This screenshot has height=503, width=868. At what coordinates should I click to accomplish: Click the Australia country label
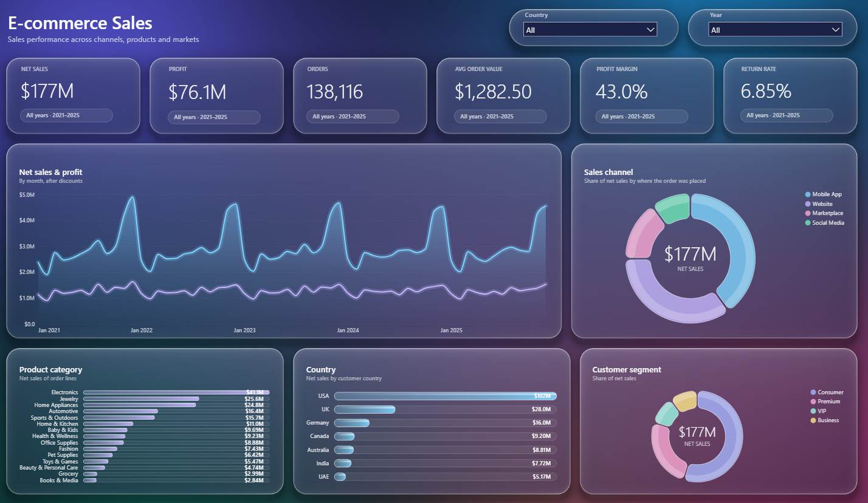pyautogui.click(x=318, y=450)
